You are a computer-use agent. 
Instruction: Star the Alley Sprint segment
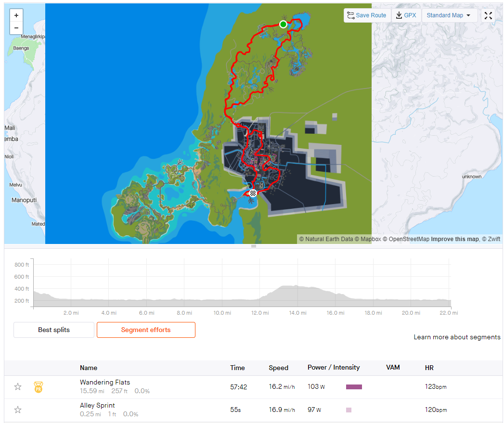(18, 410)
